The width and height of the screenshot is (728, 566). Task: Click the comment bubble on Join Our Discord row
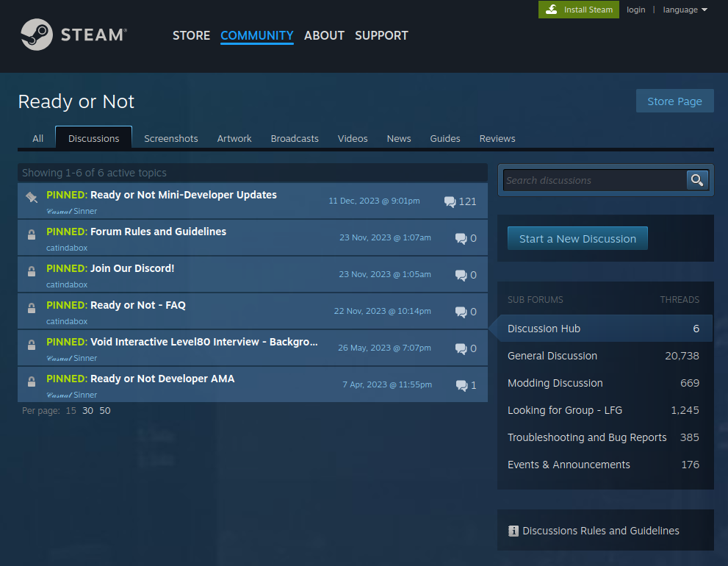coord(461,275)
